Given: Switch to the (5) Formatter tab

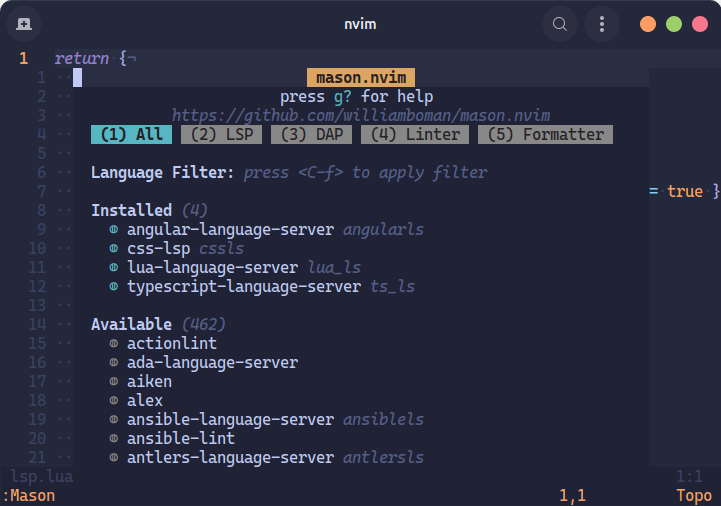Looking at the screenshot, I should [x=545, y=134].
